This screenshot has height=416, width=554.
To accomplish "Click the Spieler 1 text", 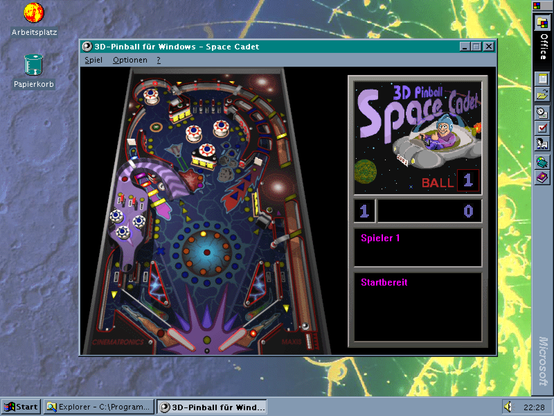I will (x=380, y=238).
